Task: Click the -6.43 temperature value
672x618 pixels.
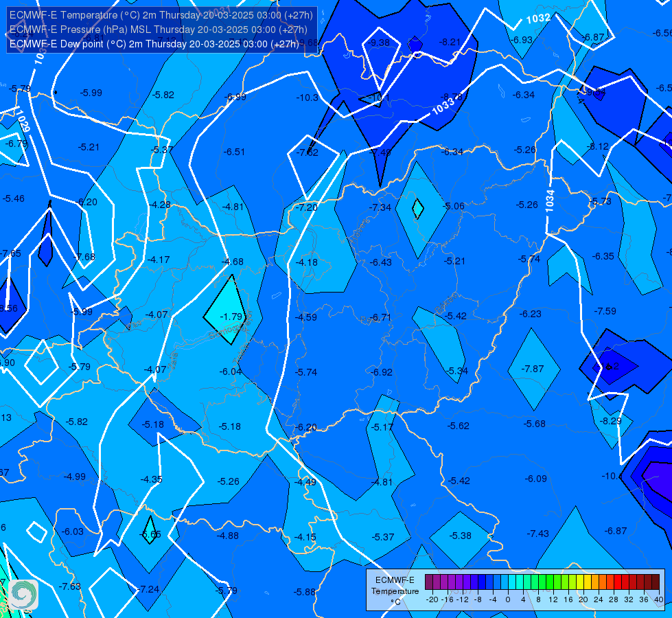Action: (380, 262)
